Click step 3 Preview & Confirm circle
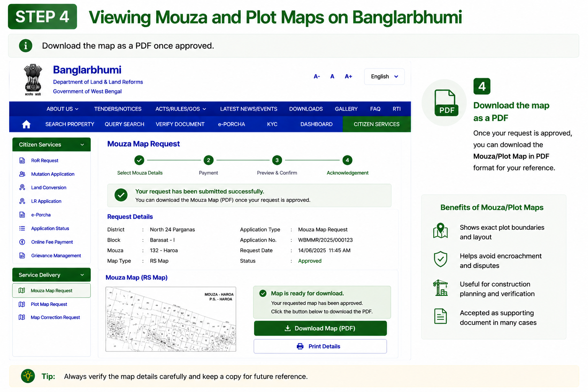The width and height of the screenshot is (588, 392). (x=277, y=160)
